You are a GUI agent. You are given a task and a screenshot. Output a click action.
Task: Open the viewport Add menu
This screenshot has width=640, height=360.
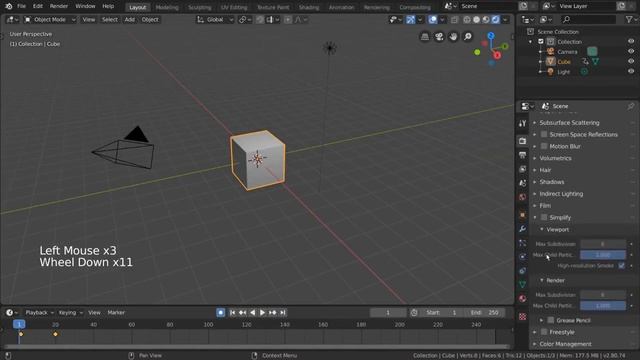pos(130,20)
